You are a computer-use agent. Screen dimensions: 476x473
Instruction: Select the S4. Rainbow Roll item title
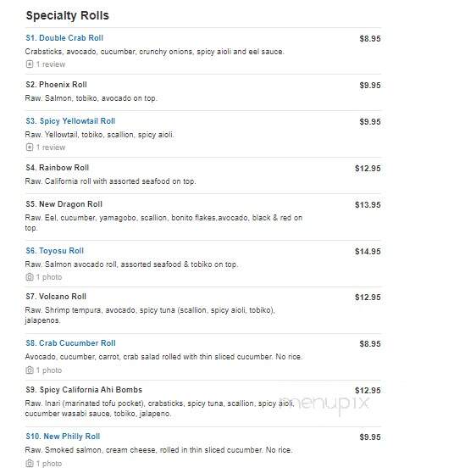click(x=58, y=167)
